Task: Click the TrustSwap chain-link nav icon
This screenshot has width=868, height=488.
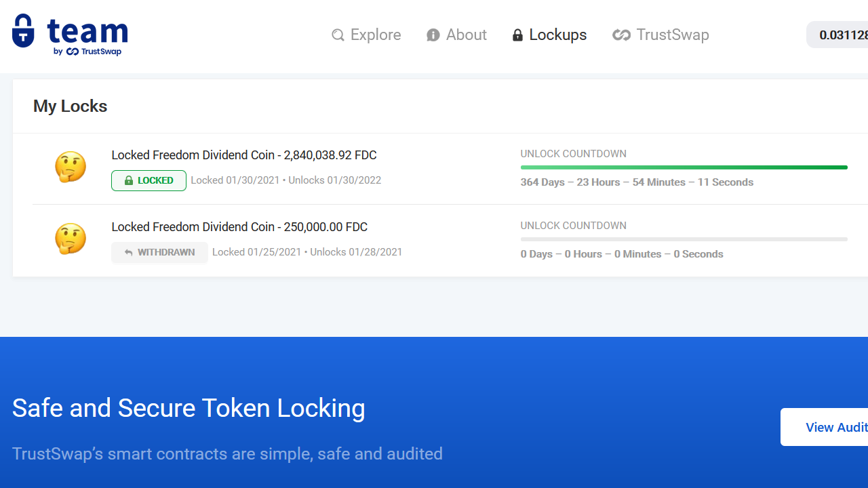Action: tap(621, 35)
